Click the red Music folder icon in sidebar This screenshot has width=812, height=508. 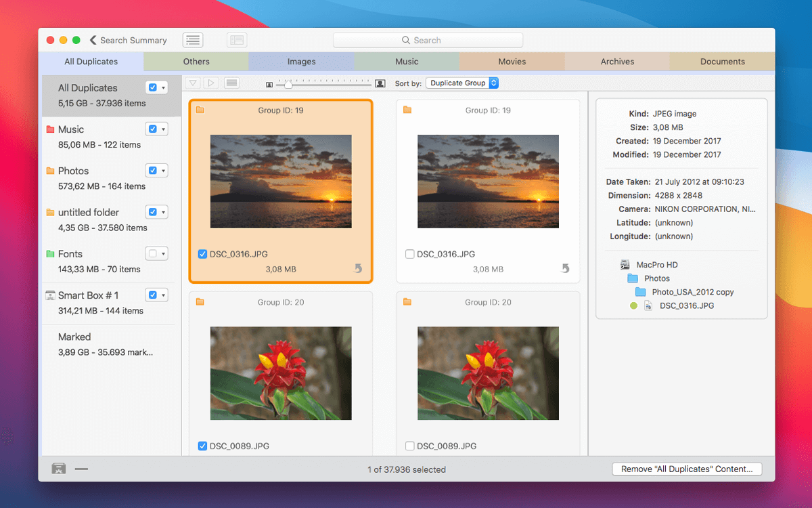(x=50, y=129)
